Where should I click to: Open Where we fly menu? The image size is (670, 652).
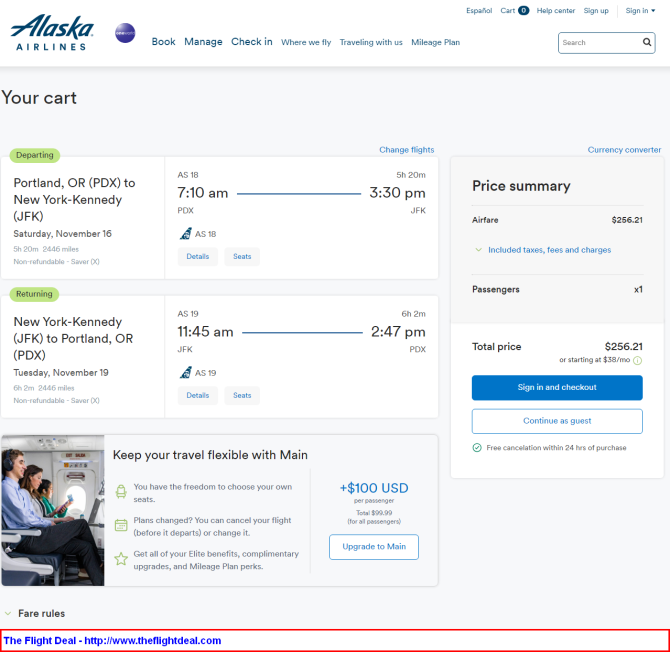tap(306, 42)
